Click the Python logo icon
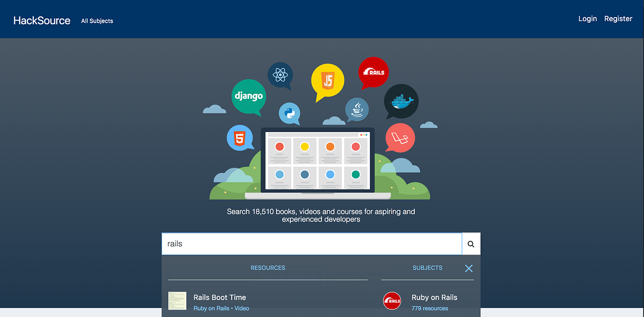The height and width of the screenshot is (317, 644). coord(289,113)
